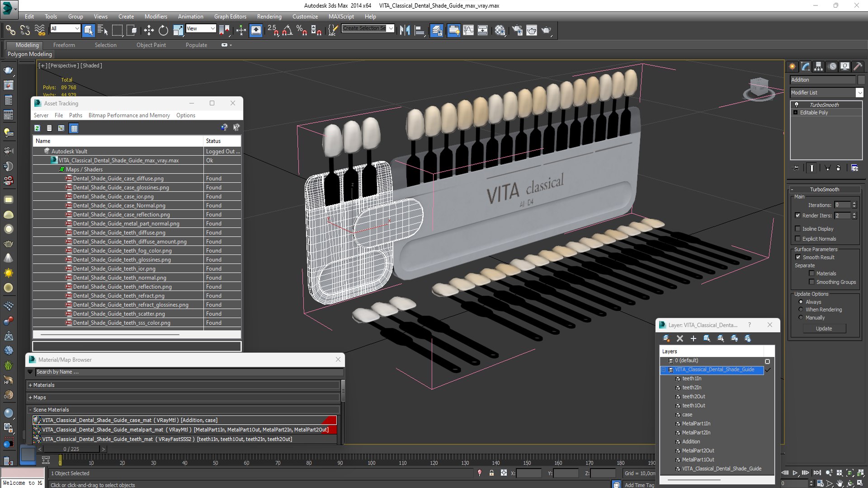Open Select by Name dialog
The image size is (868, 488).
(x=103, y=30)
